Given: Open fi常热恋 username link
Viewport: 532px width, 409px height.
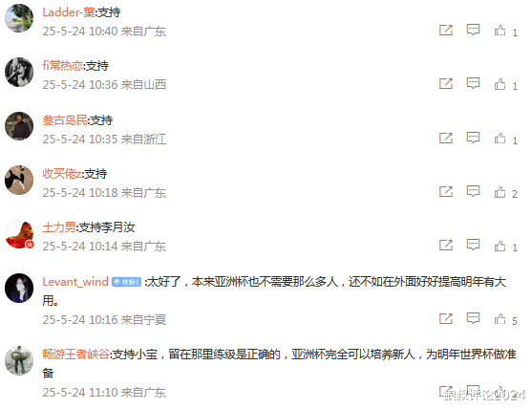Looking at the screenshot, I should [x=62, y=65].
